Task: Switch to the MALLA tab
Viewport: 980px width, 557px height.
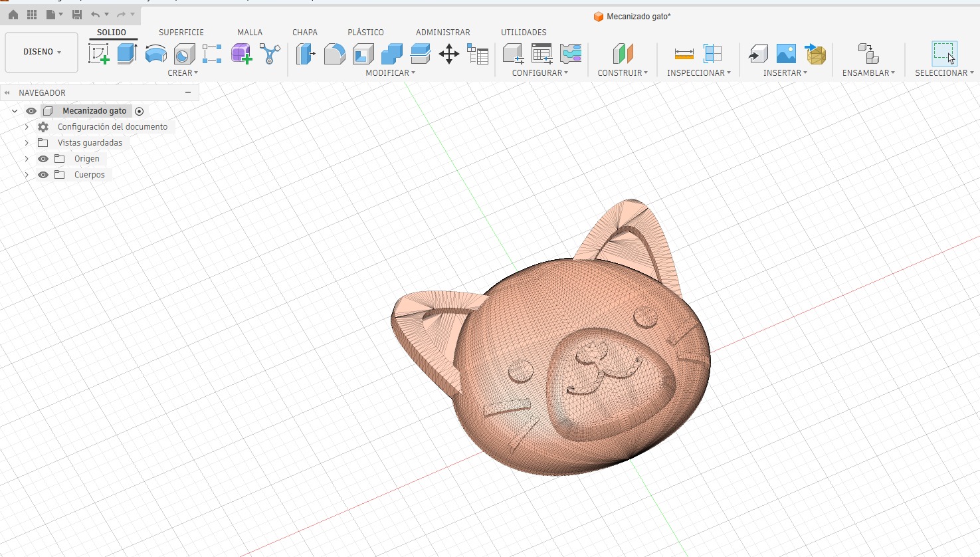Action: (x=250, y=32)
